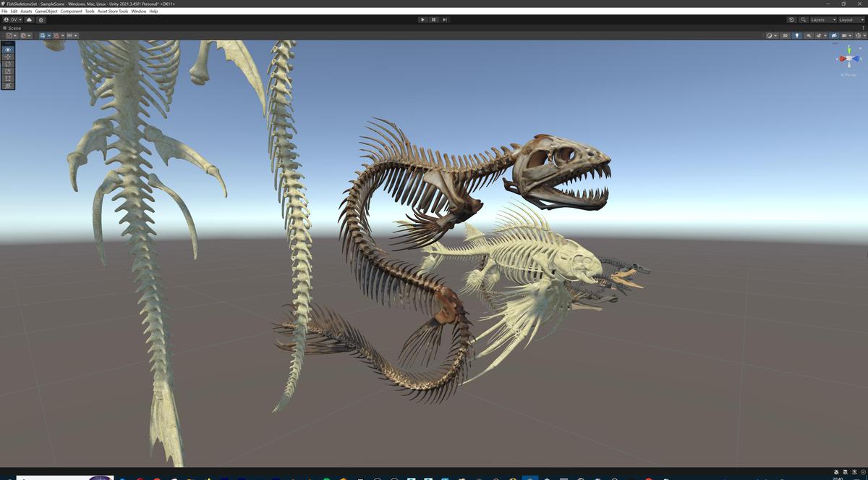This screenshot has width=868, height=480.
Task: Select the Rect Transform tool
Action: click(x=7, y=78)
